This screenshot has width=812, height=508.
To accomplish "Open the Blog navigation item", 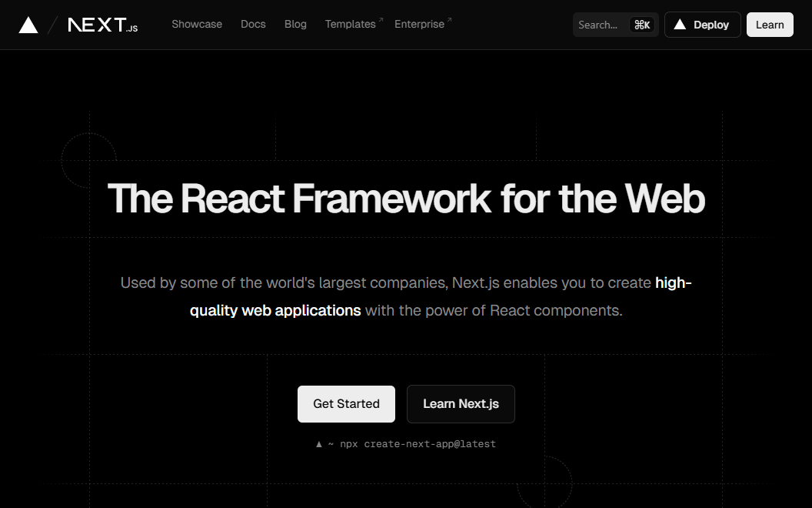I will click(x=295, y=25).
